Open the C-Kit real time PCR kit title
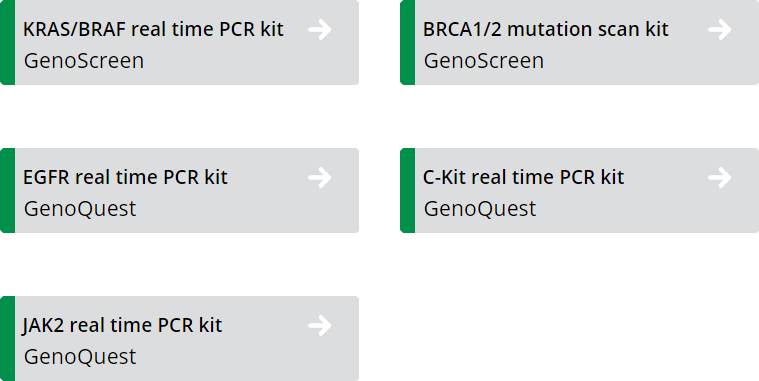 click(523, 177)
